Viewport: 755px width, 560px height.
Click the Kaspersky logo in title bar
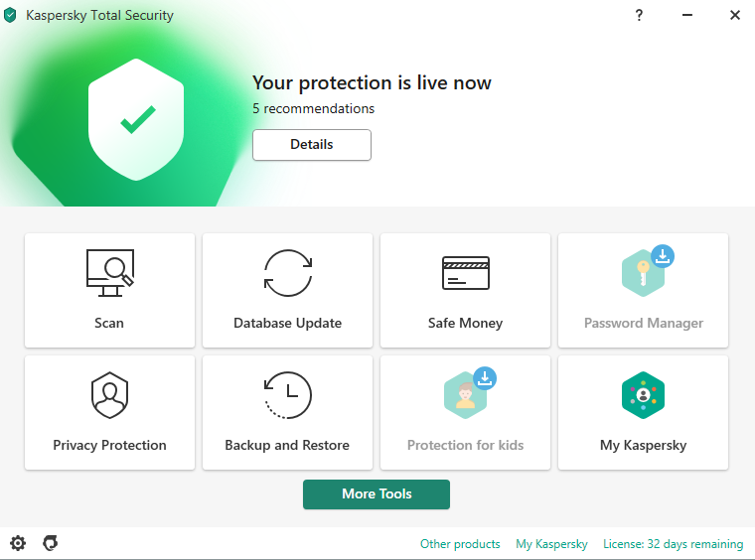[11, 15]
